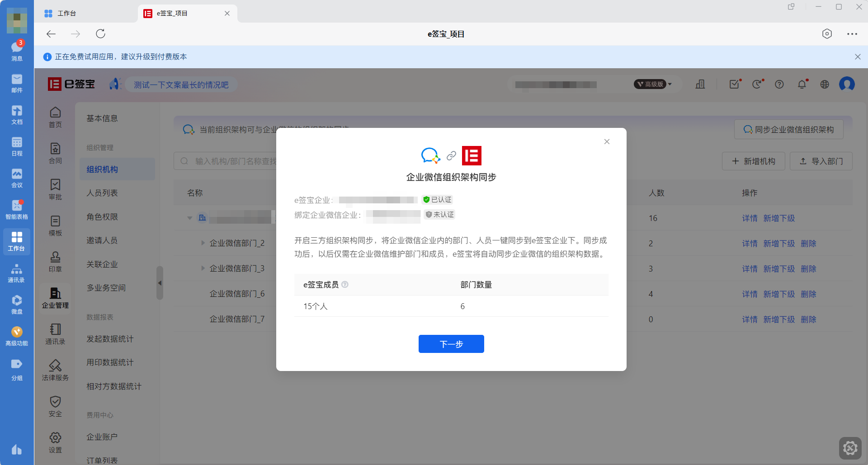
Task: Open the 微盘 drive icon
Action: pos(17,305)
